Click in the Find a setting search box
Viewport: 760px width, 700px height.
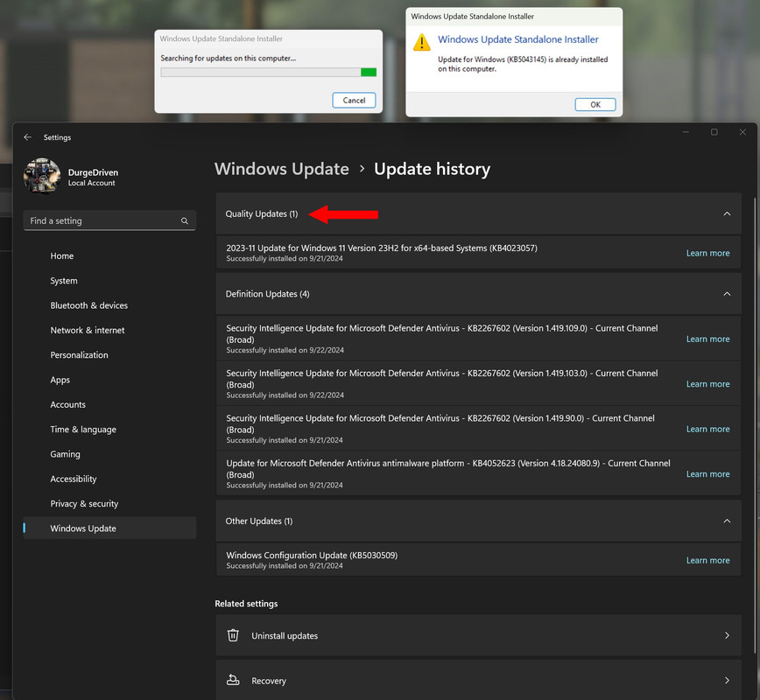[x=109, y=220]
